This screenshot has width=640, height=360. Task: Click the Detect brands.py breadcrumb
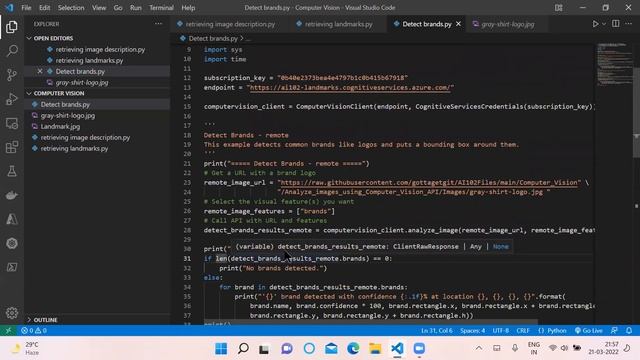(213, 38)
